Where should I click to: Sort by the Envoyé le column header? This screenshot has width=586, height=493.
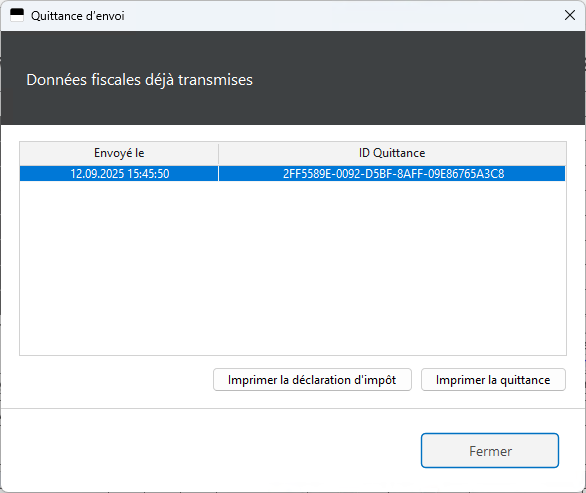119,153
